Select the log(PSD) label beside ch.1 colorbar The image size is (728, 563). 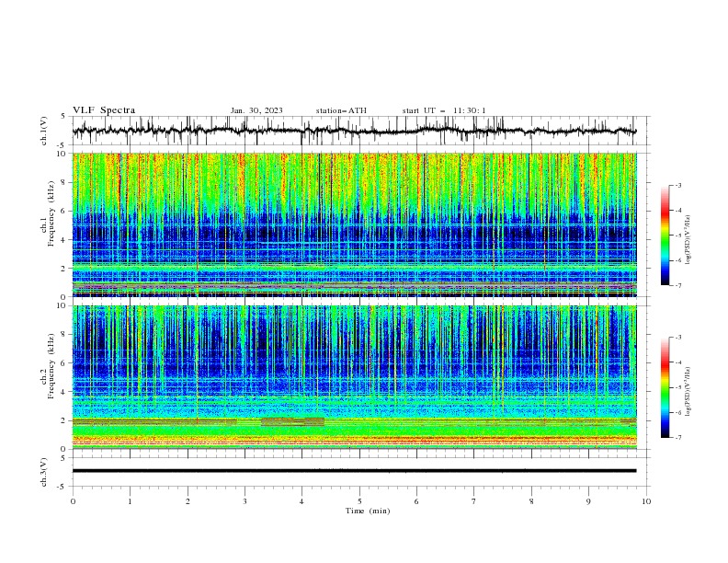coord(688,240)
